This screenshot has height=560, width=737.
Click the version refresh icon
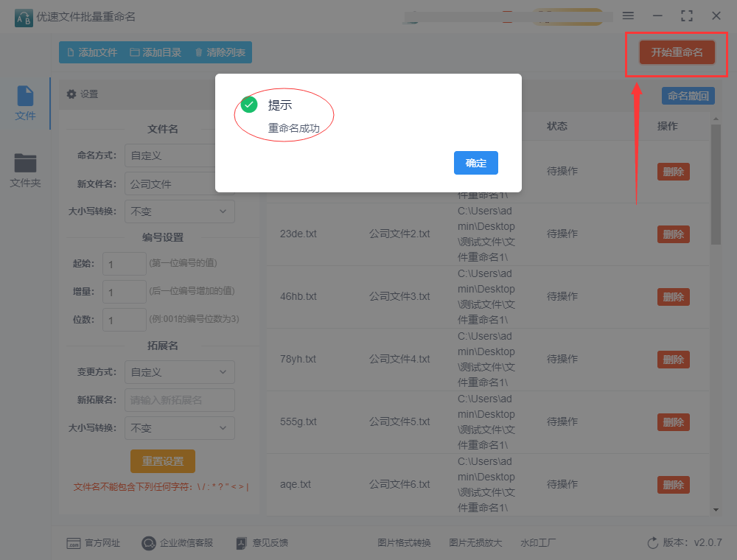pyautogui.click(x=653, y=543)
